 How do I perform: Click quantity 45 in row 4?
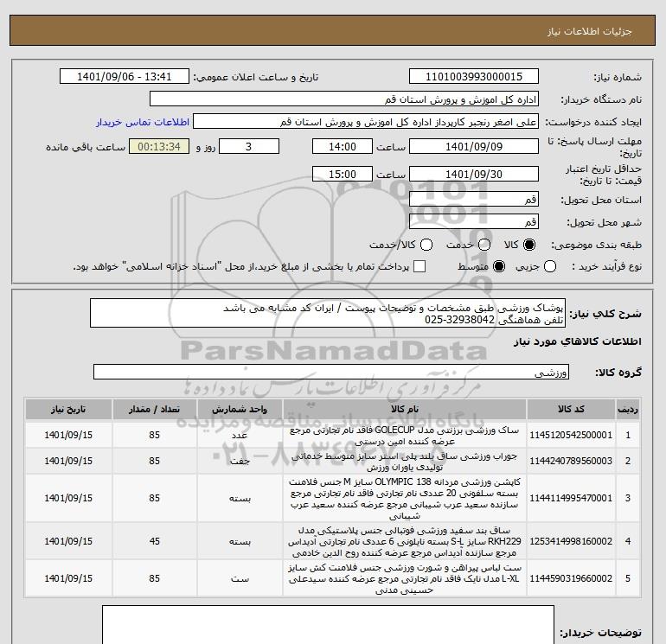(154, 542)
